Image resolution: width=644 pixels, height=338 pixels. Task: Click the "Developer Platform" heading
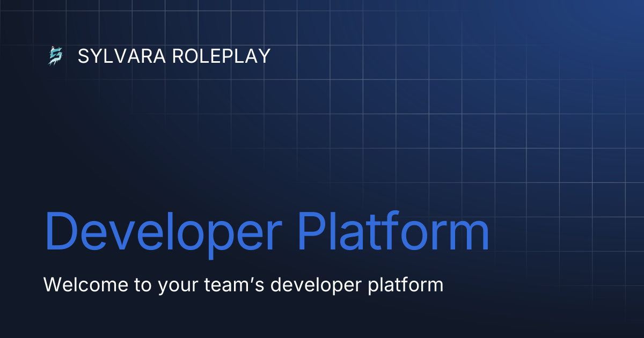click(267, 234)
